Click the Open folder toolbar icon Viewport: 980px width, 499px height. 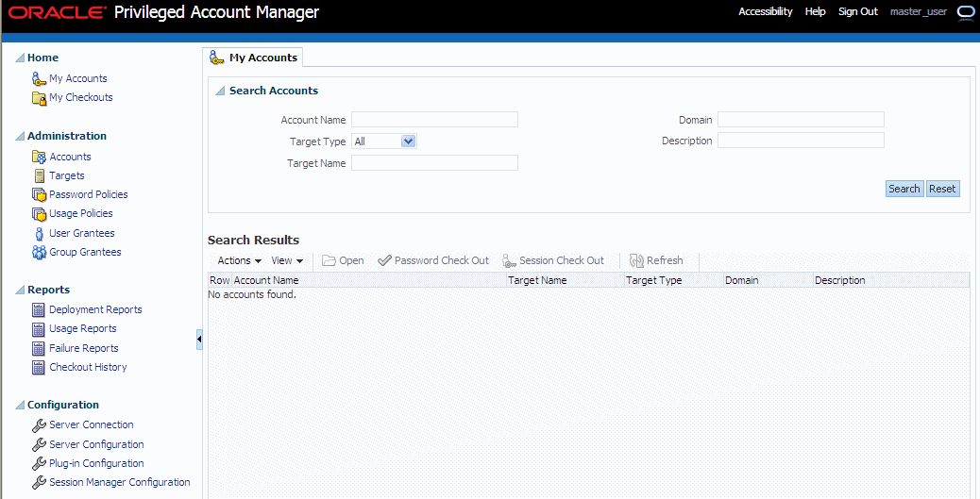[329, 260]
